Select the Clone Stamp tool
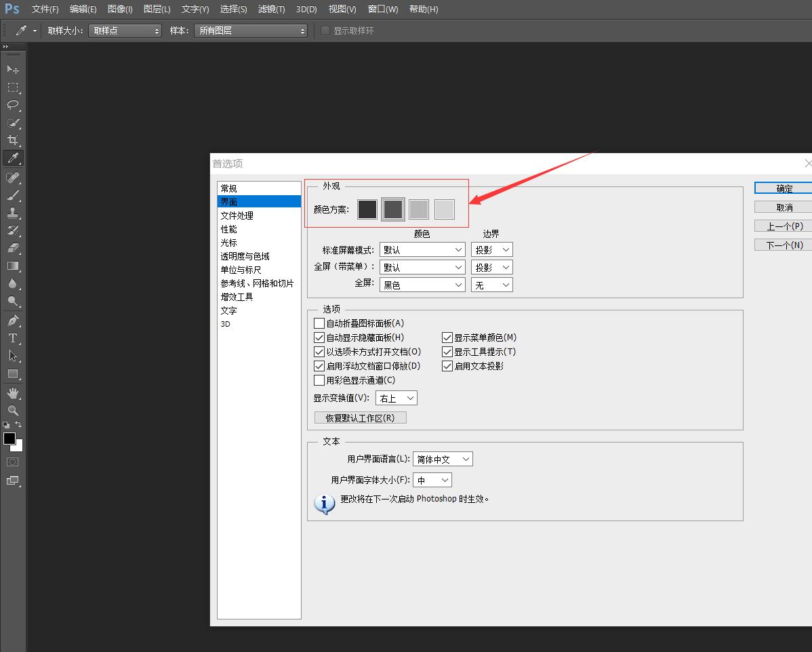The image size is (812, 652). tap(13, 213)
